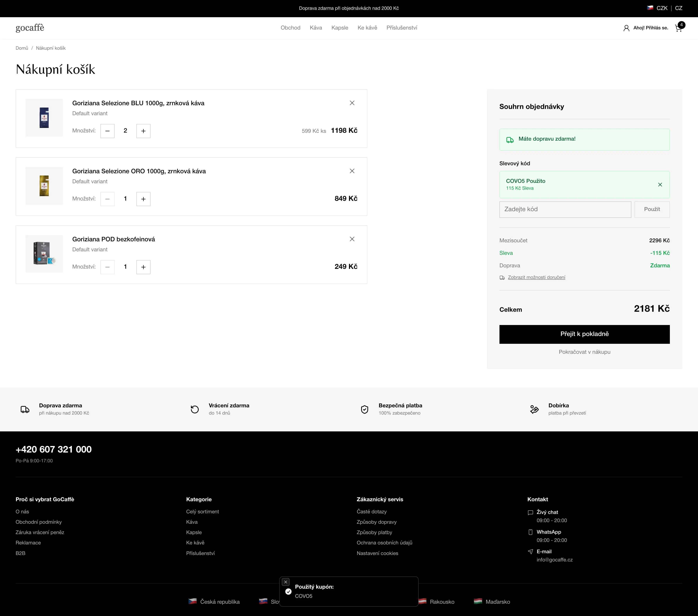Click the user account icon
This screenshot has height=616, width=698.
[x=626, y=28]
